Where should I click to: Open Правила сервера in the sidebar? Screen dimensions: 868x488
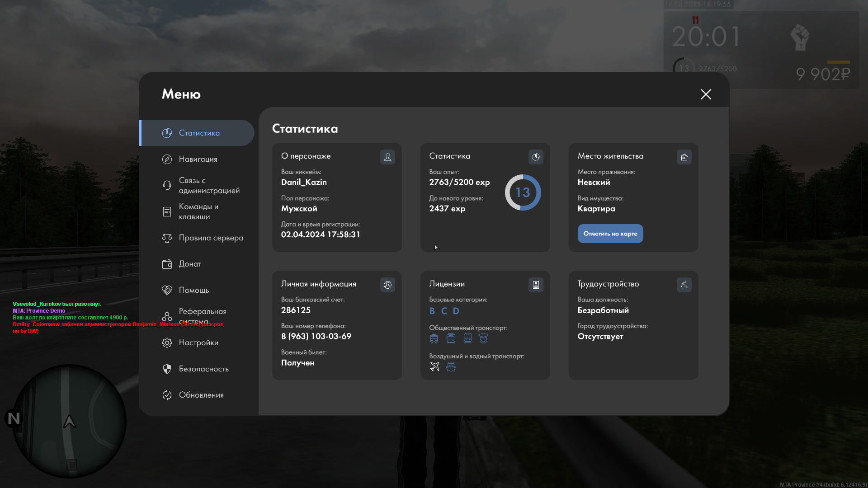click(x=211, y=238)
